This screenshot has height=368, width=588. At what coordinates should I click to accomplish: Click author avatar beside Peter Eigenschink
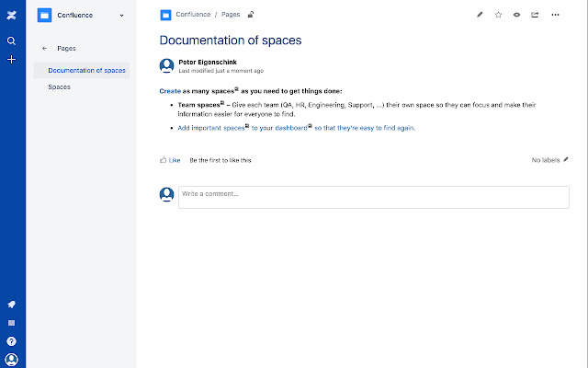tap(166, 66)
